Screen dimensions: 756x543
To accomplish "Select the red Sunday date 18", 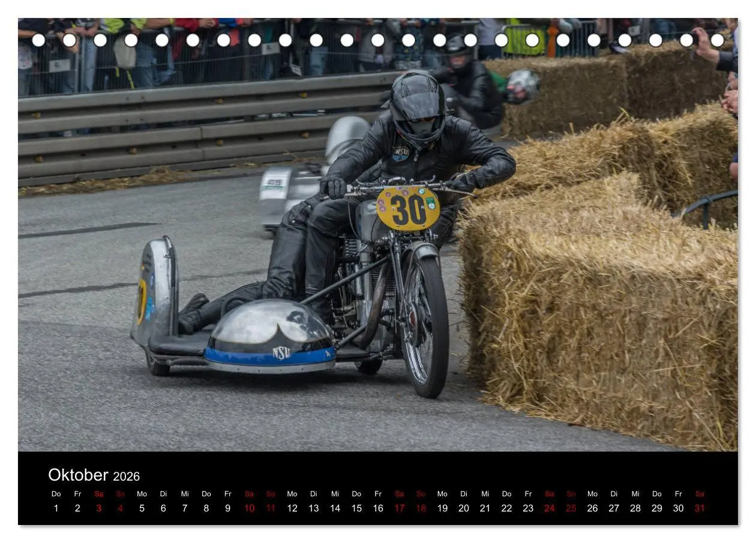I will click(x=421, y=508).
